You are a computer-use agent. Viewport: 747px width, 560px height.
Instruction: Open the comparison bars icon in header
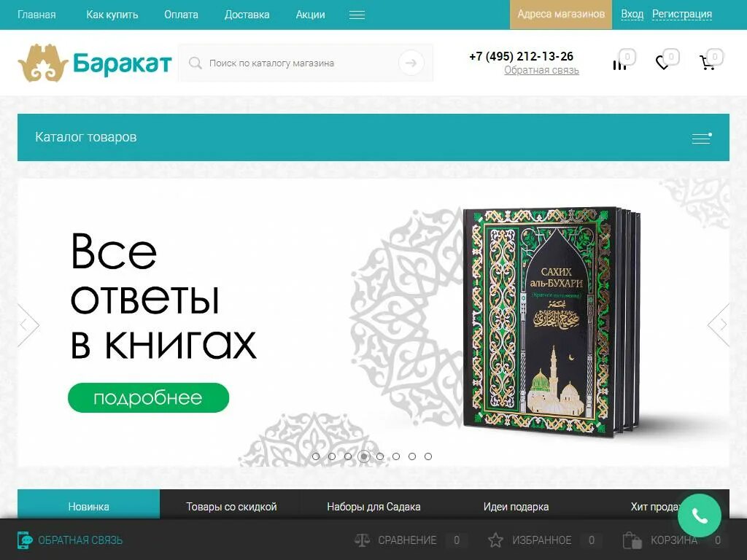[619, 65]
